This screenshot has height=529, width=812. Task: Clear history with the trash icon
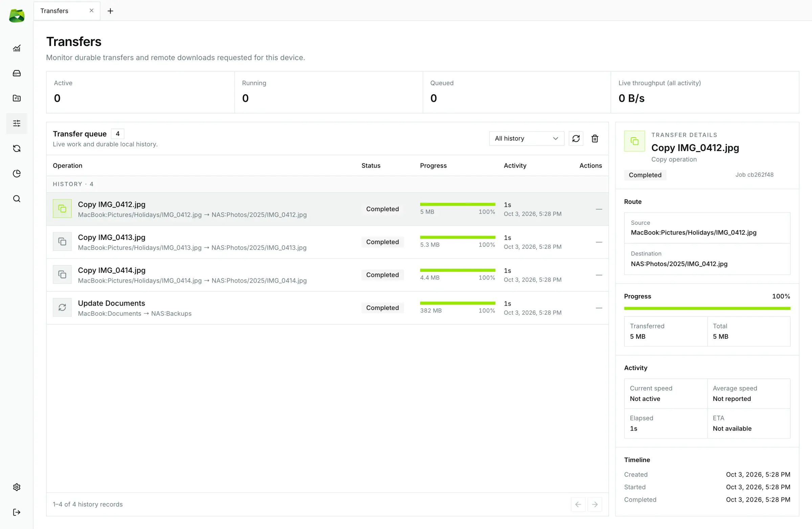[x=595, y=138]
